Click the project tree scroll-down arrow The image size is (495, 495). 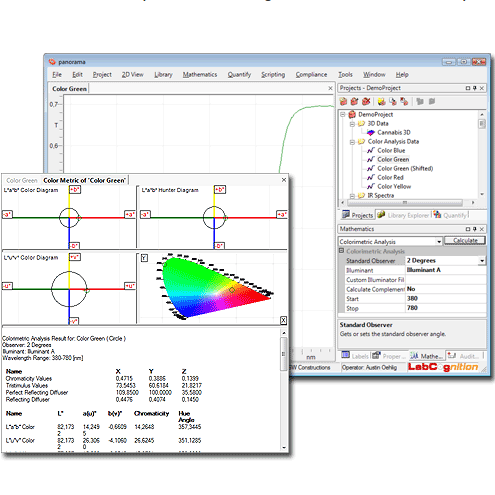[482, 194]
